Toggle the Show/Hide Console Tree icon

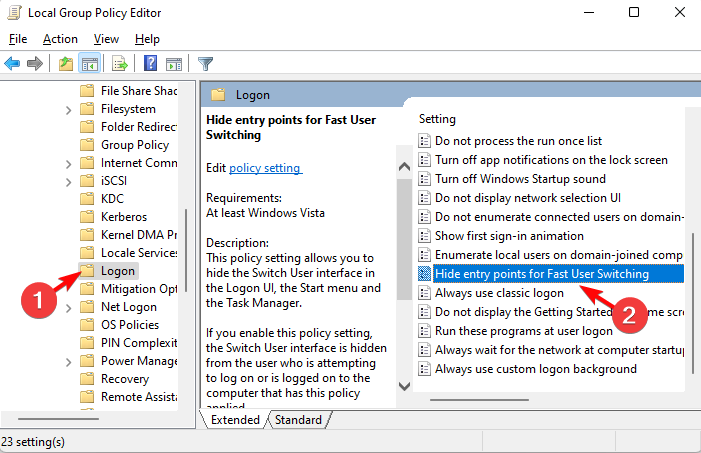pos(89,64)
